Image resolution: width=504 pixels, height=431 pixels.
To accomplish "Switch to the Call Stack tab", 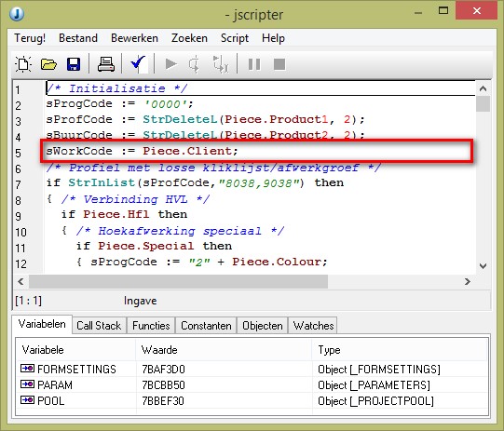I will [x=99, y=326].
